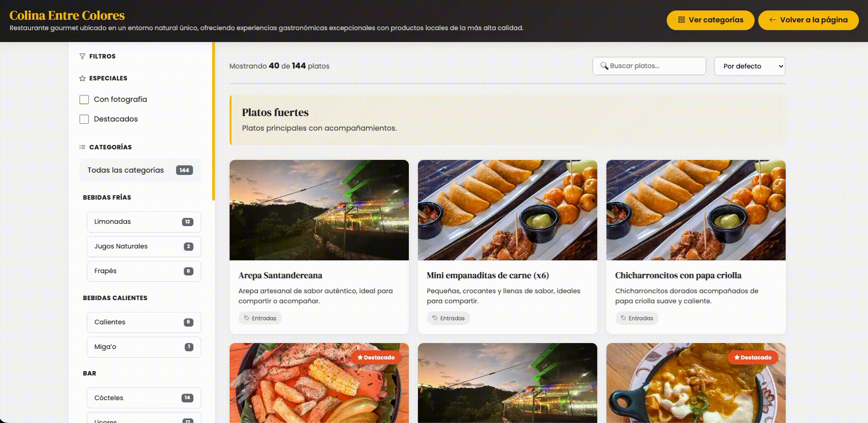Filter by Jugos Naturales category
868x423 pixels.
tap(144, 247)
